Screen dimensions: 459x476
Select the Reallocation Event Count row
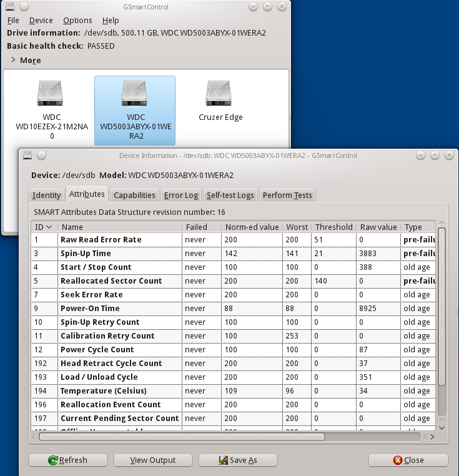[x=233, y=404]
